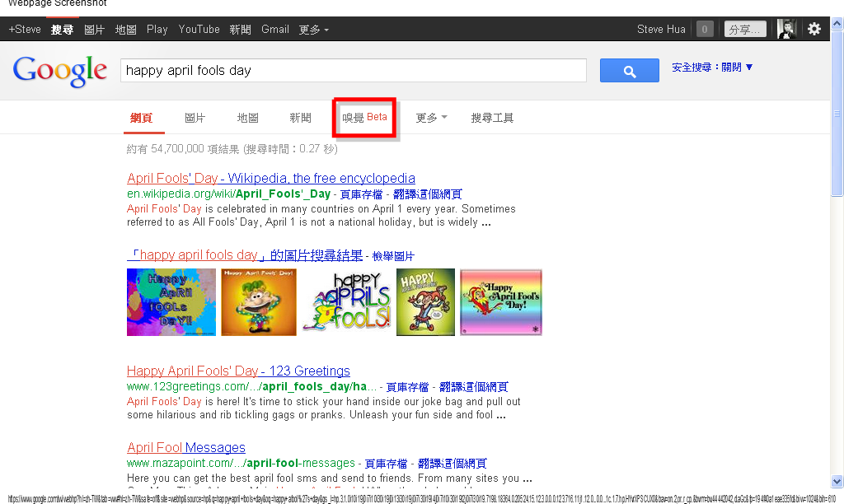Open Play in the top bar
Viewport: 844px width, 504px height.
[157, 29]
